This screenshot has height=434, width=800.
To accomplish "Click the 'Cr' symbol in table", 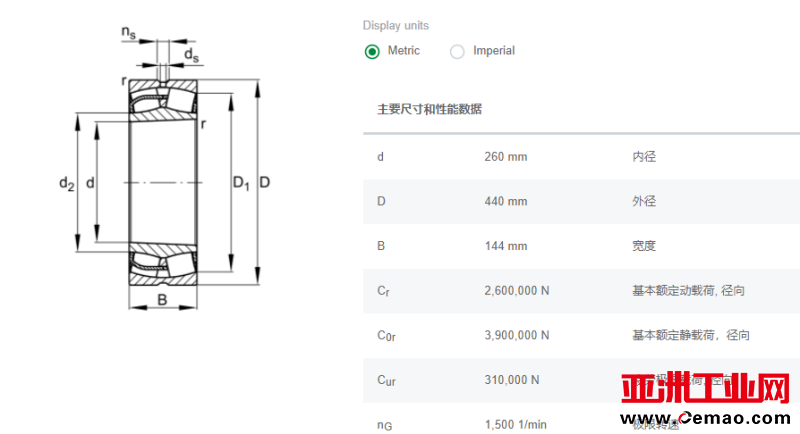I will click(x=383, y=291).
